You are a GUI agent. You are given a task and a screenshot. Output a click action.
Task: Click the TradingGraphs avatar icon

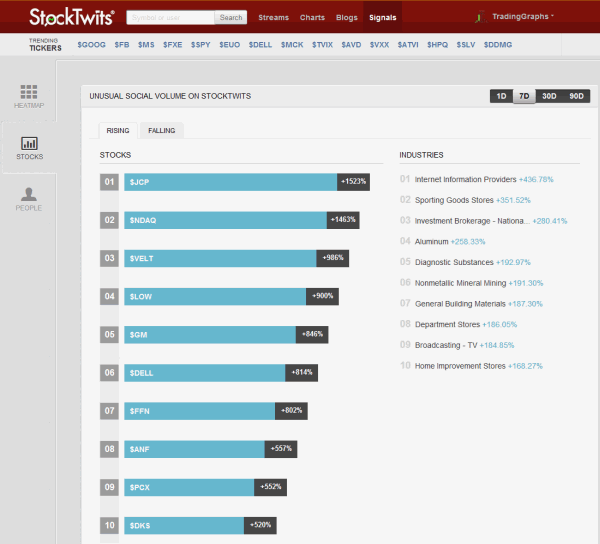(481, 17)
